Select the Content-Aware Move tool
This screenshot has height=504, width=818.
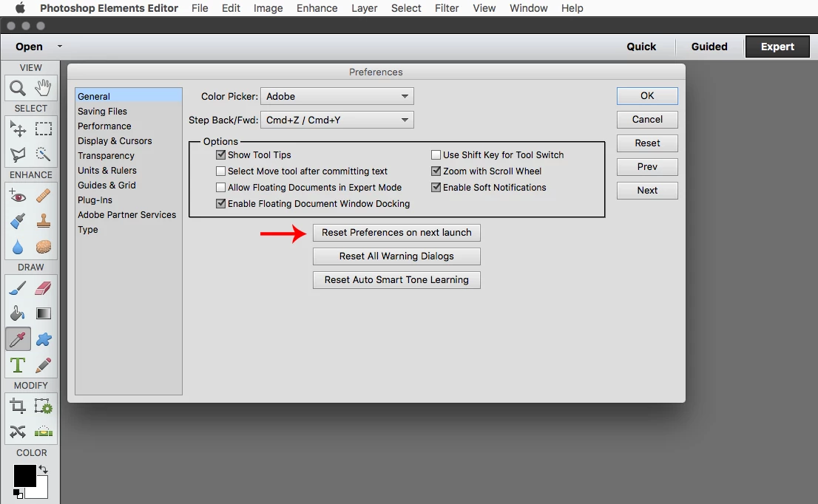pyautogui.click(x=18, y=432)
